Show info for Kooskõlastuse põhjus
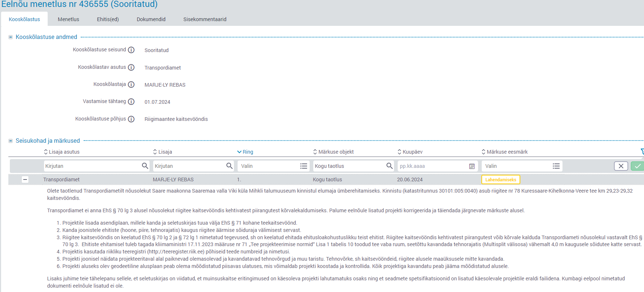The width and height of the screenshot is (644, 292). (x=131, y=119)
